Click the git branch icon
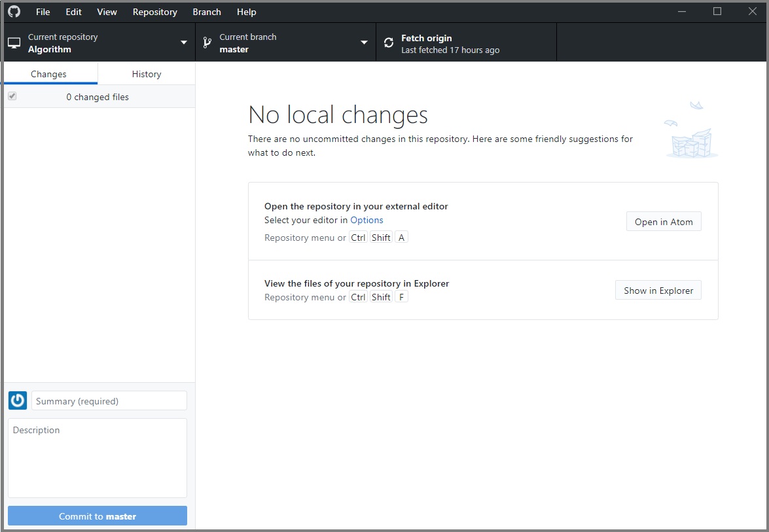 pos(207,43)
